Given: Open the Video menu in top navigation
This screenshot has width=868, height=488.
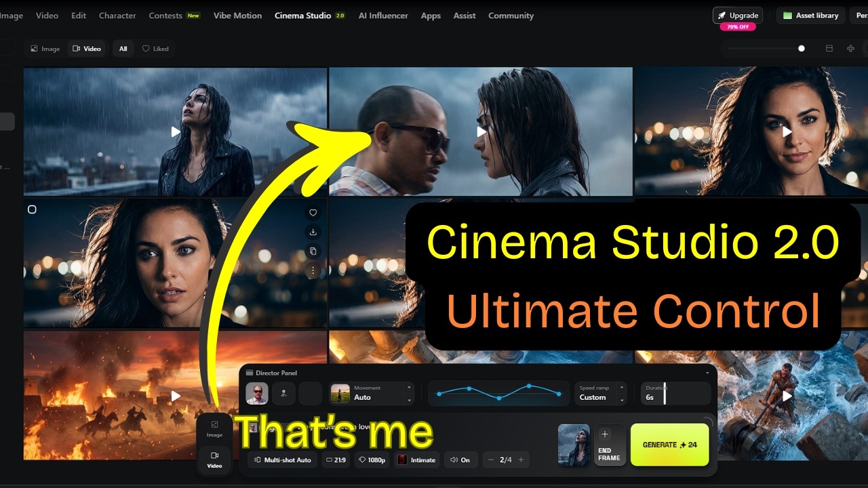Looking at the screenshot, I should pyautogui.click(x=47, y=16).
